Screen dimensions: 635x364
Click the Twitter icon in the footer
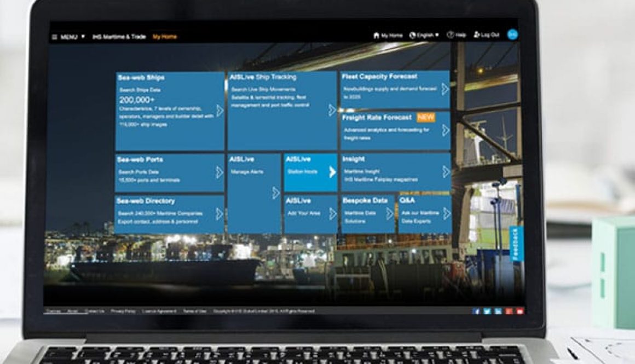tap(487, 311)
